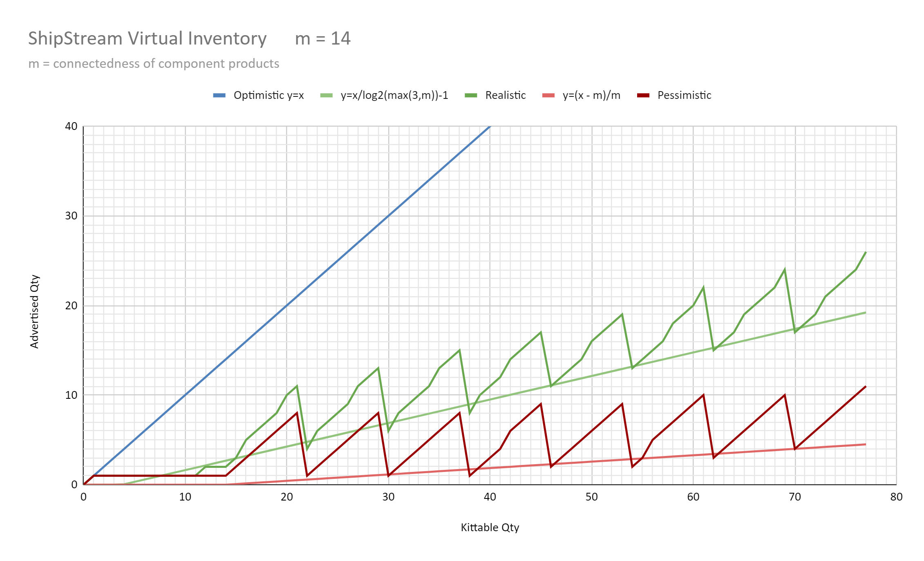This screenshot has width=924, height=561.
Task: Click the y-axis label 10
Action: (x=71, y=395)
